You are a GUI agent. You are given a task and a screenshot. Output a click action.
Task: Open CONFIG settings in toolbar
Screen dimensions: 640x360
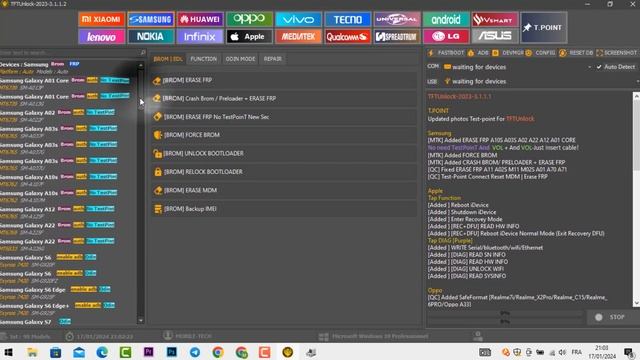tap(540, 53)
